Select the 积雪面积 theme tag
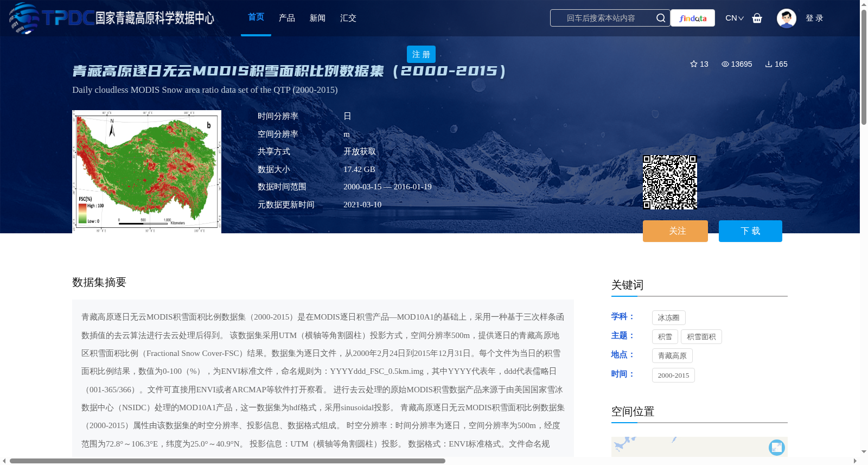 click(701, 337)
